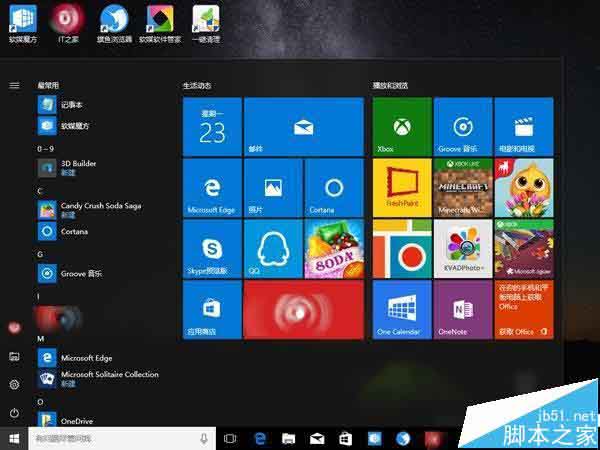600x450 pixels.
Task: Click the 0 – 9 section header
Action: pos(46,149)
